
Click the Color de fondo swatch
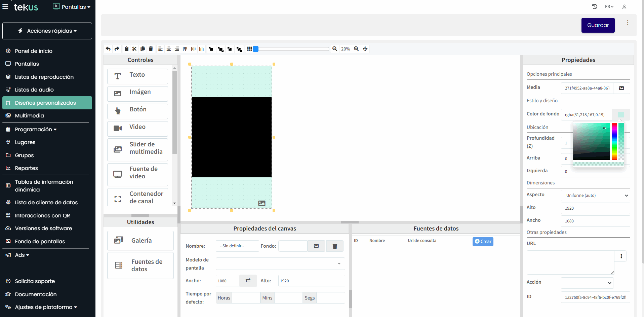[621, 115]
